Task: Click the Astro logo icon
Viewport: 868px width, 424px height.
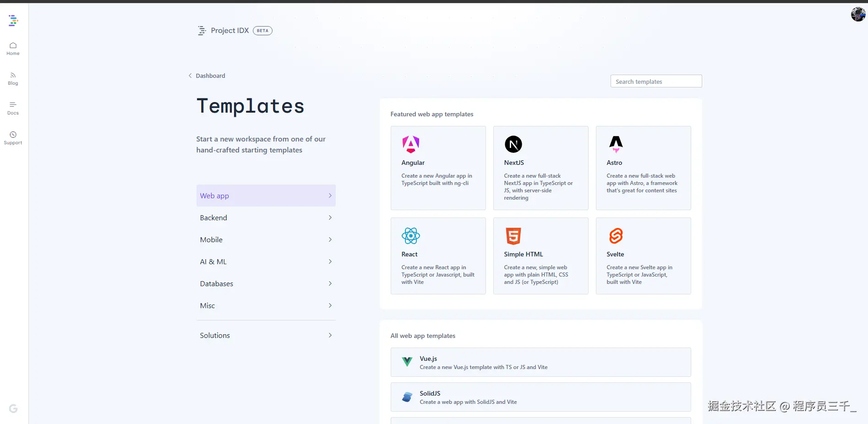Action: pyautogui.click(x=616, y=144)
